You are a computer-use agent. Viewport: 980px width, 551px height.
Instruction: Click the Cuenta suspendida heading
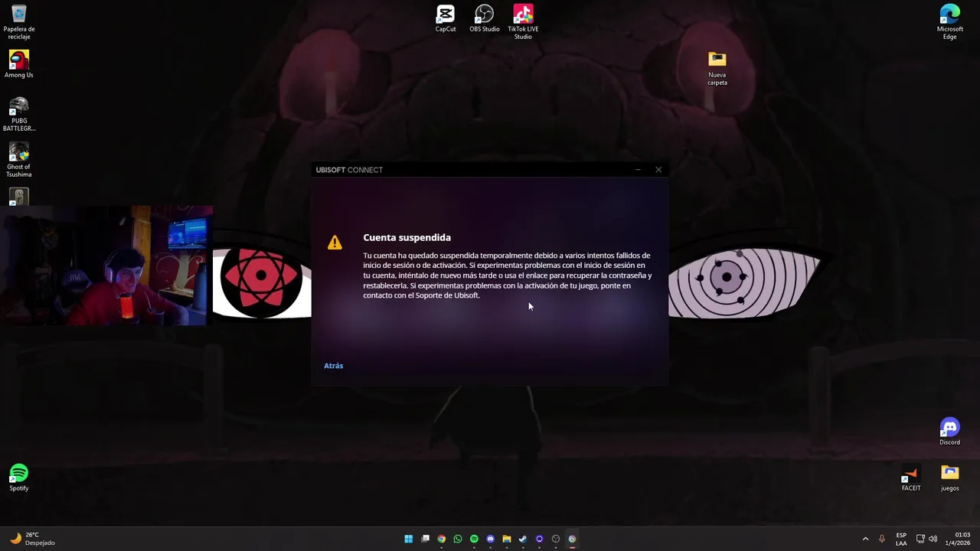[x=407, y=237]
